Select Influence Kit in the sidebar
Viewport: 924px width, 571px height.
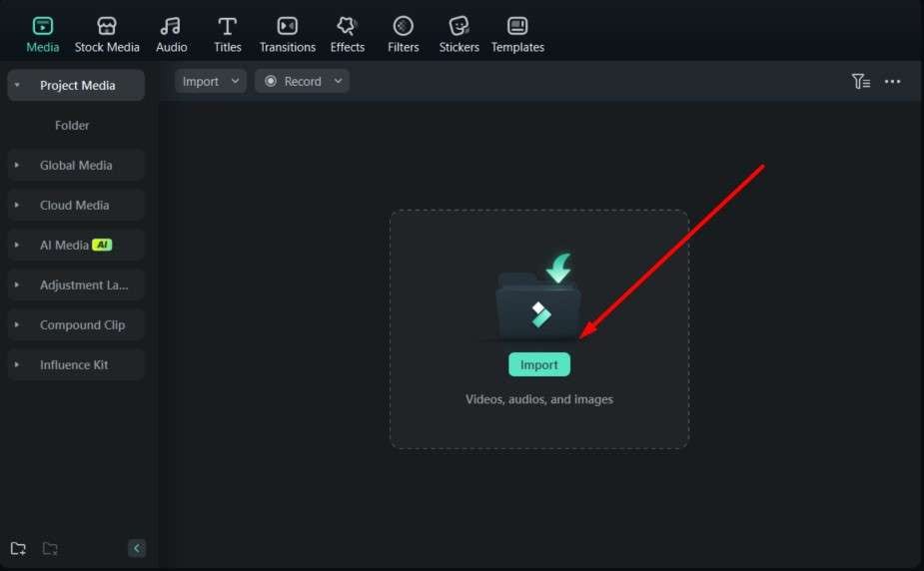tap(76, 365)
